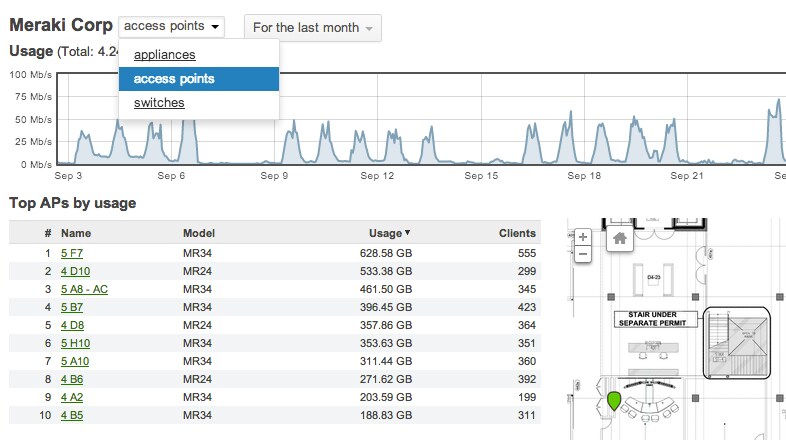Click the client count 299
This screenshot has height=440, width=786.
click(527, 271)
